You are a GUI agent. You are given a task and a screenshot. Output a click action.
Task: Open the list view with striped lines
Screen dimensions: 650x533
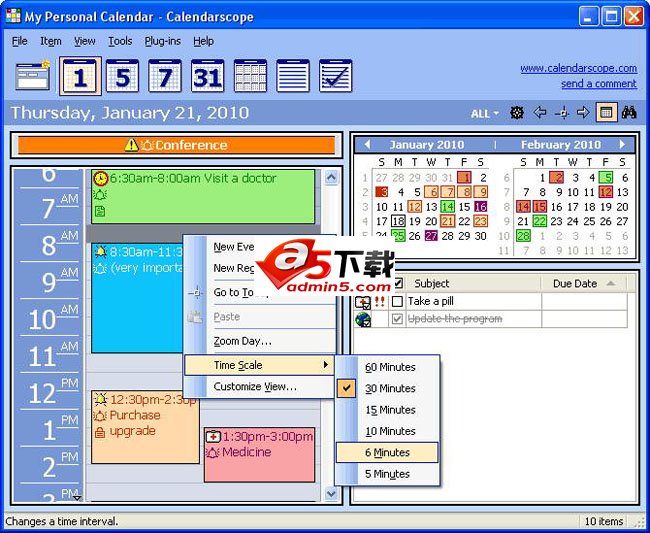pyautogui.click(x=293, y=76)
